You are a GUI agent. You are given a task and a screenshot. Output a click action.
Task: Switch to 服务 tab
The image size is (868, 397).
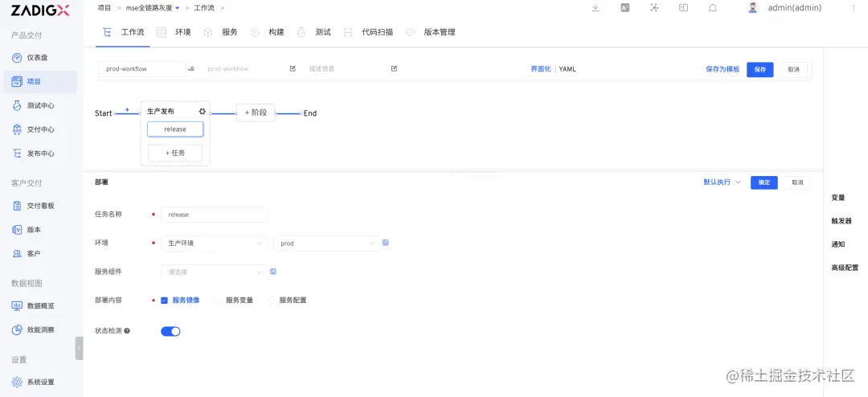coord(221,32)
